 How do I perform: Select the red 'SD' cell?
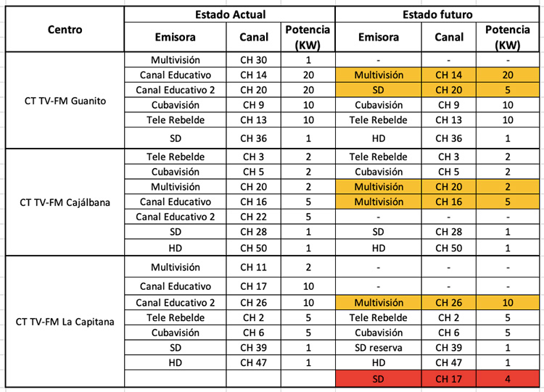[377, 378]
